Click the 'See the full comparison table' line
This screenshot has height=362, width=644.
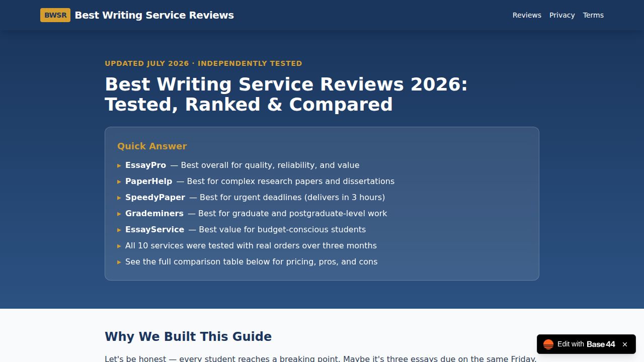click(252, 261)
